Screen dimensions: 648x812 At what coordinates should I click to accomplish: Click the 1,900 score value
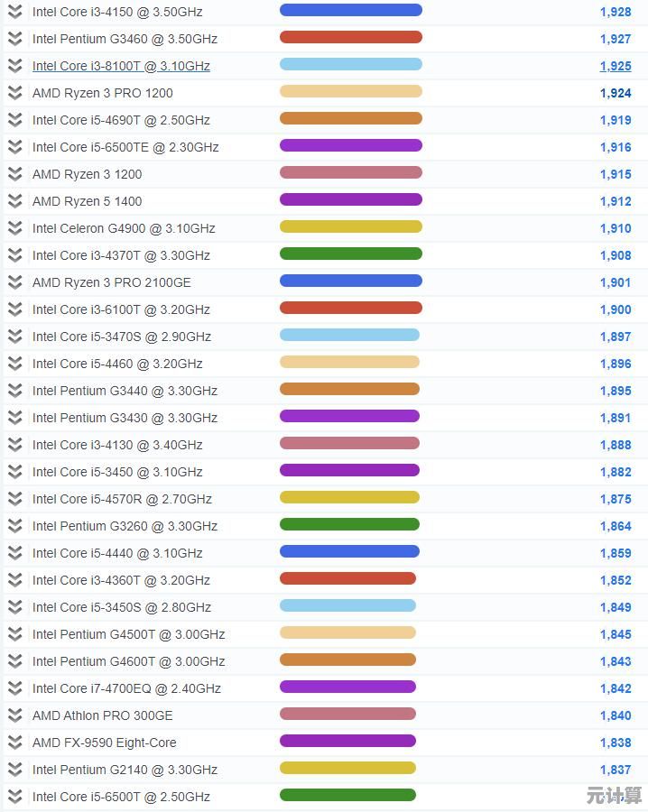click(616, 309)
